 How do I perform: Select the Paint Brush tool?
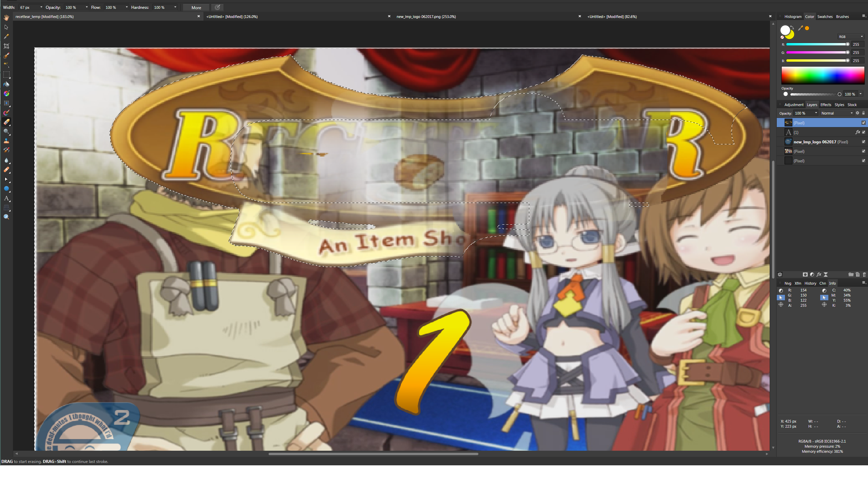click(x=6, y=113)
